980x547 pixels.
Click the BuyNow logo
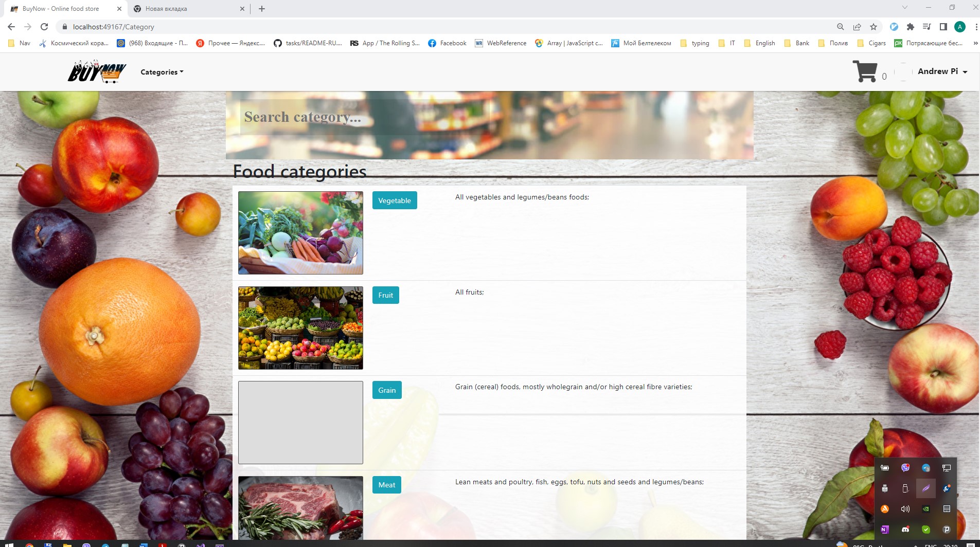[x=96, y=72]
